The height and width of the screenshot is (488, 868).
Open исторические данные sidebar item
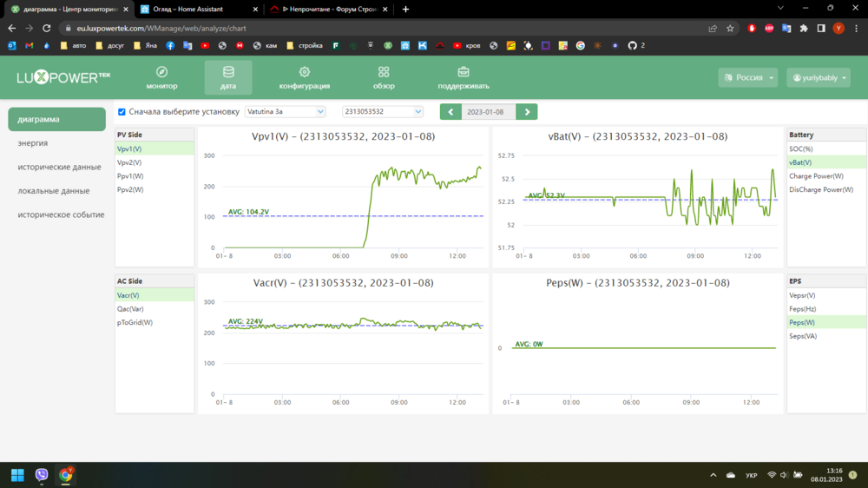[59, 167]
